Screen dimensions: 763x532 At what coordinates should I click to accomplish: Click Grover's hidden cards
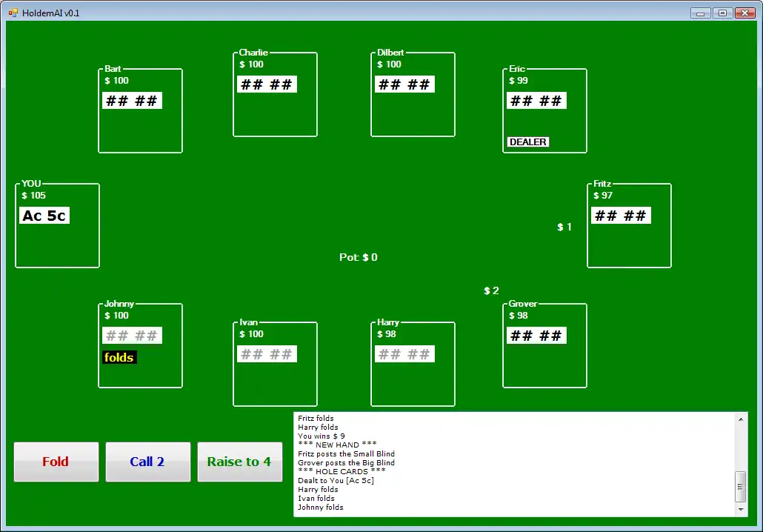[x=536, y=336]
